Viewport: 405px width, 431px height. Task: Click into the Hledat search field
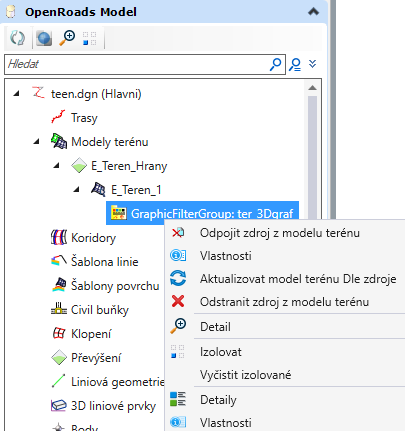click(x=137, y=64)
